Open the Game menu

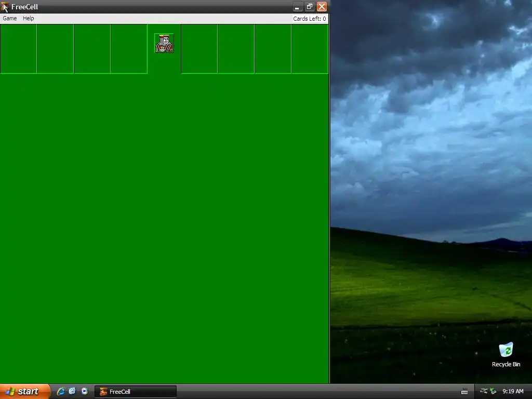(x=9, y=18)
